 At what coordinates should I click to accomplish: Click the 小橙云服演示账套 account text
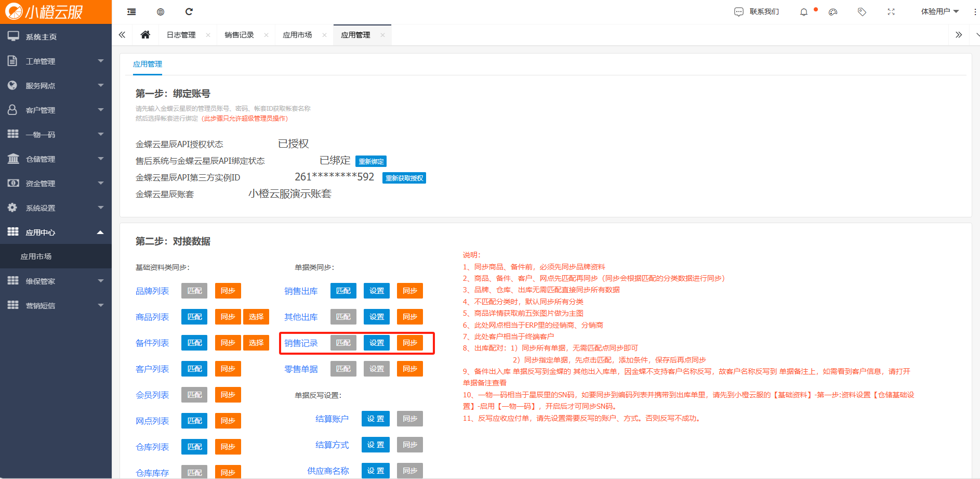tap(290, 193)
